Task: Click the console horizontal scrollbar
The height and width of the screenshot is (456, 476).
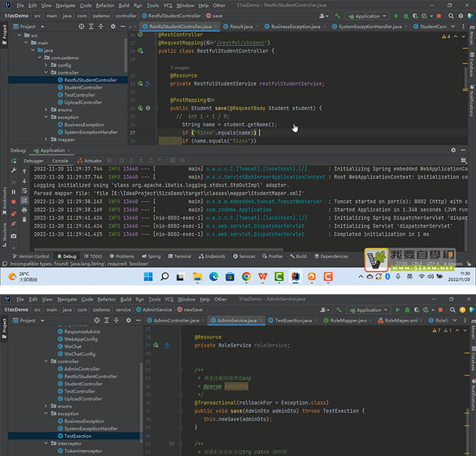Action: [x=158, y=250]
